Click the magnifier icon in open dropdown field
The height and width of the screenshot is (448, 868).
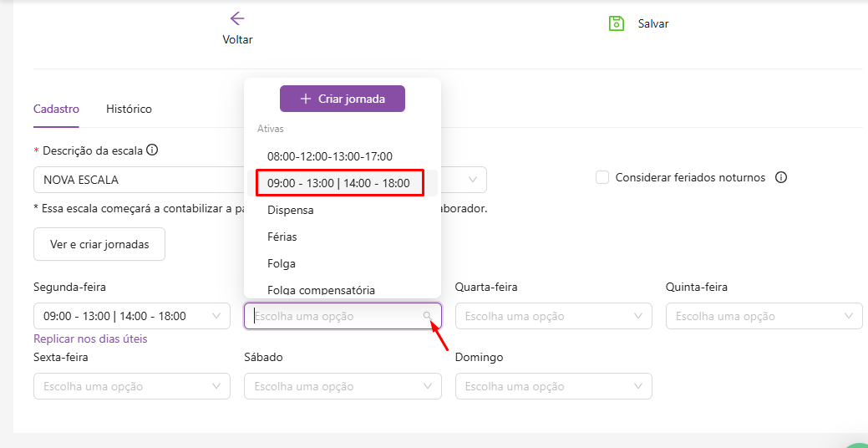pos(428,316)
